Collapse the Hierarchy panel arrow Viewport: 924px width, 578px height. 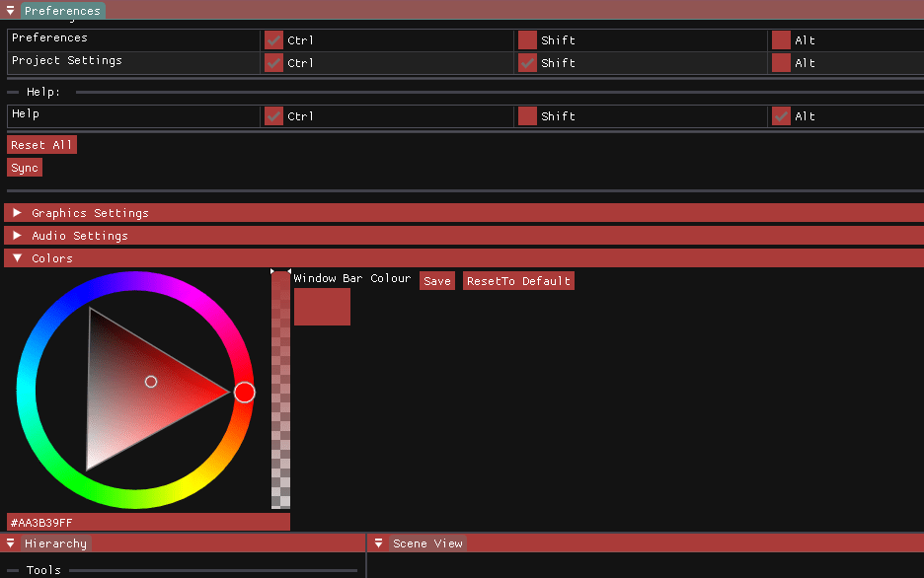coord(11,543)
